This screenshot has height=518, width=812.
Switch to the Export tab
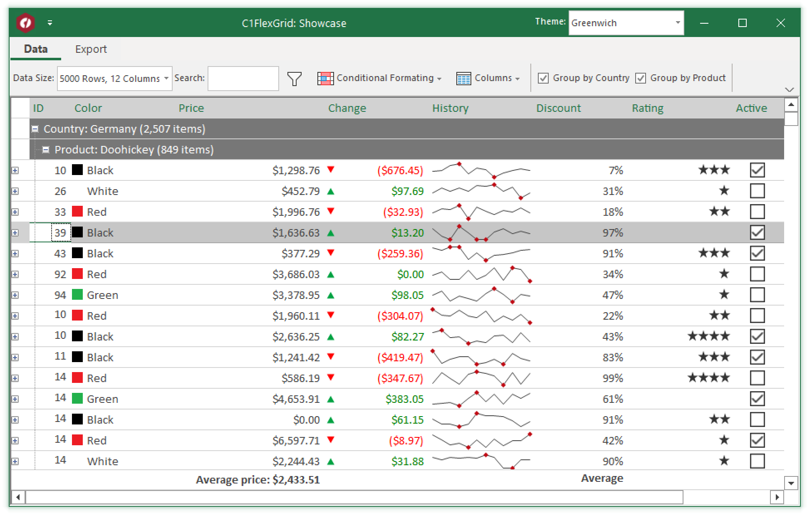[x=91, y=49]
